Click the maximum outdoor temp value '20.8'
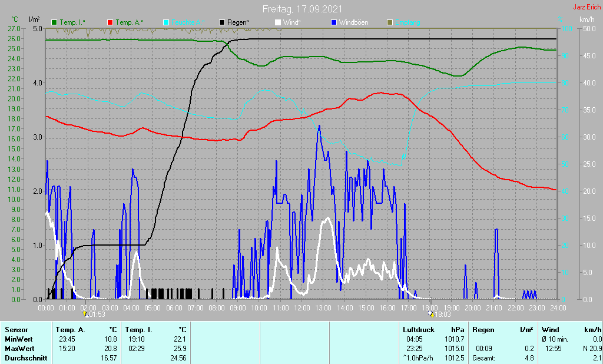The height and width of the screenshot is (364, 603). tap(111, 349)
